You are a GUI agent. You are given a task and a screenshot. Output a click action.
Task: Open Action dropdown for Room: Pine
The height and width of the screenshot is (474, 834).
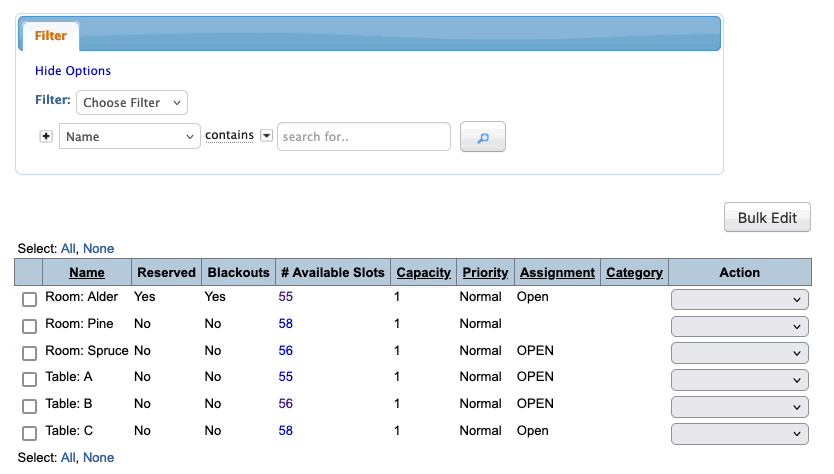pyautogui.click(x=739, y=326)
